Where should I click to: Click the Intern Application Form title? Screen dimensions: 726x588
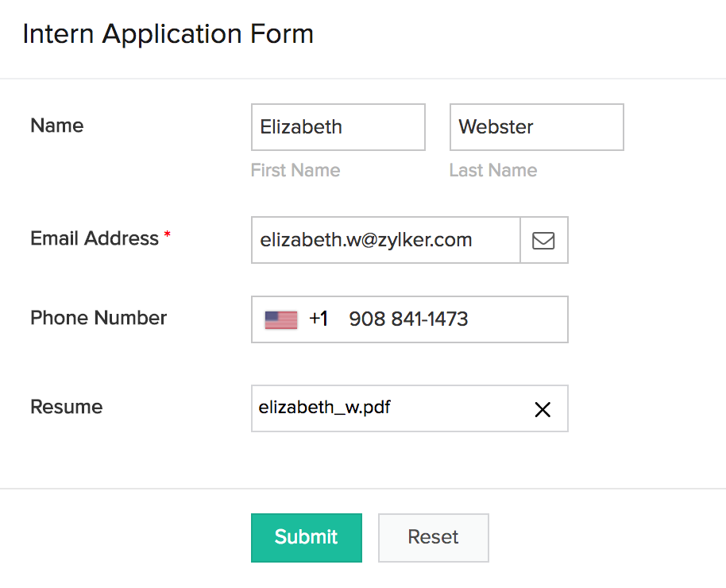(x=168, y=34)
